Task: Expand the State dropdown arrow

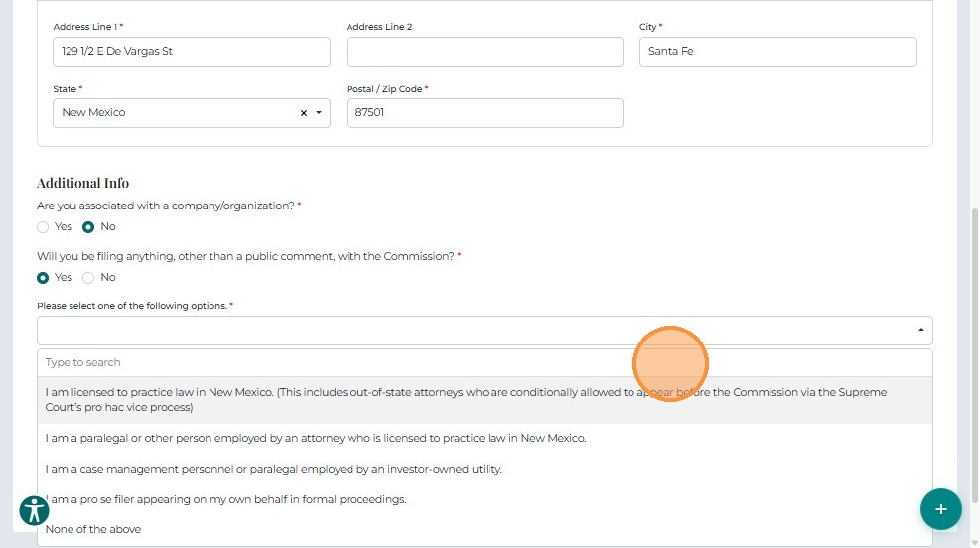Action: pos(319,113)
